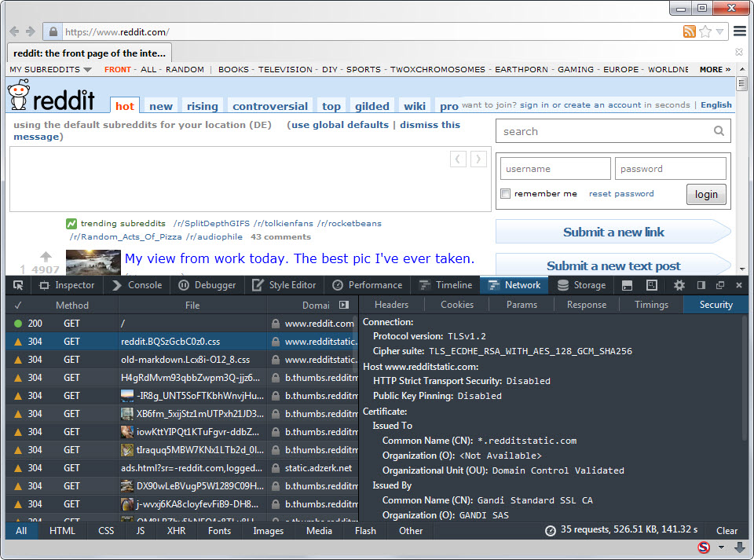Viewport: 754px width, 560px height.
Task: Select the 200 GET / request row
Action: [x=181, y=324]
